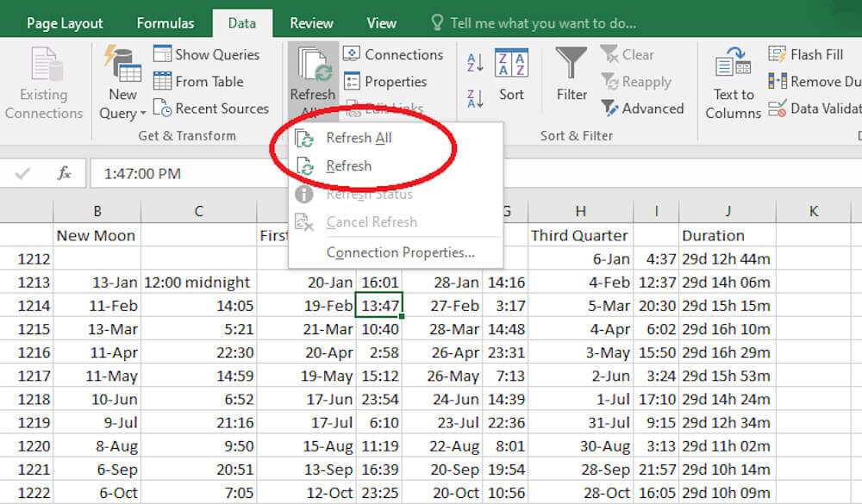Select Refresh in the dropdown menu

348,166
